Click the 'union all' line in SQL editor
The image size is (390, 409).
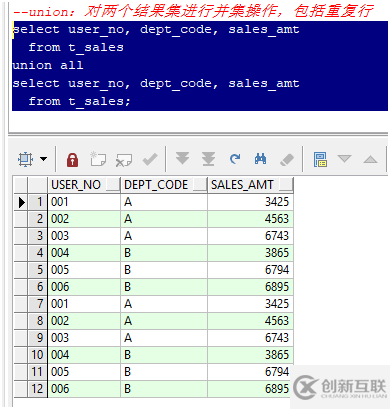click(x=48, y=65)
